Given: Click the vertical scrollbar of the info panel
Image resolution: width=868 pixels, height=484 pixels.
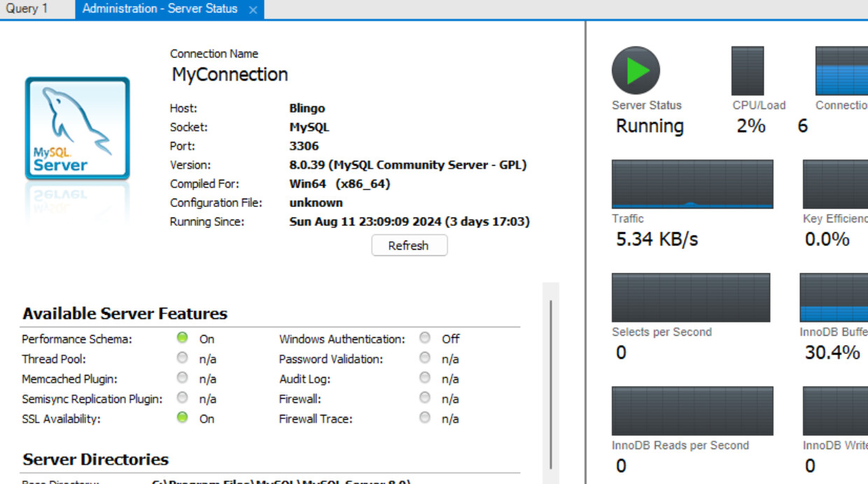Looking at the screenshot, I should pyautogui.click(x=551, y=383).
